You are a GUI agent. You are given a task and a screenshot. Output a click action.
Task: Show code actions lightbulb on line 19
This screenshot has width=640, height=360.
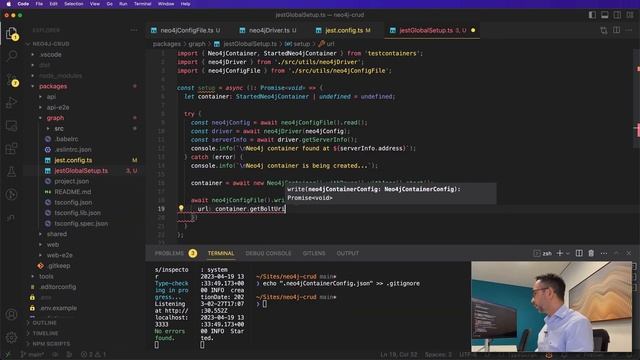[181, 209]
